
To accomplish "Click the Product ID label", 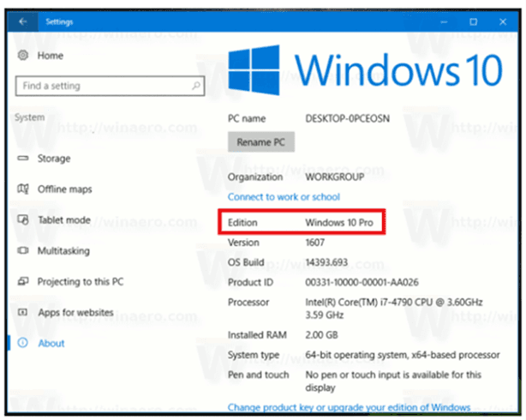I will pyautogui.click(x=251, y=282).
